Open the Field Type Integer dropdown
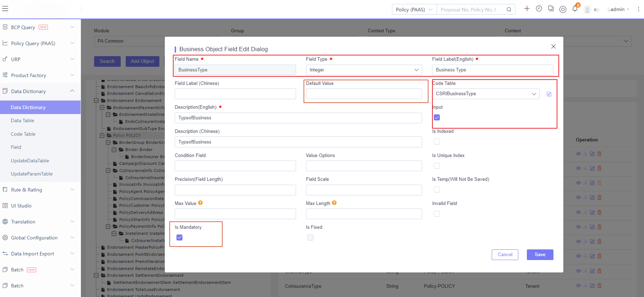This screenshot has width=644, height=297. pyautogui.click(x=364, y=70)
